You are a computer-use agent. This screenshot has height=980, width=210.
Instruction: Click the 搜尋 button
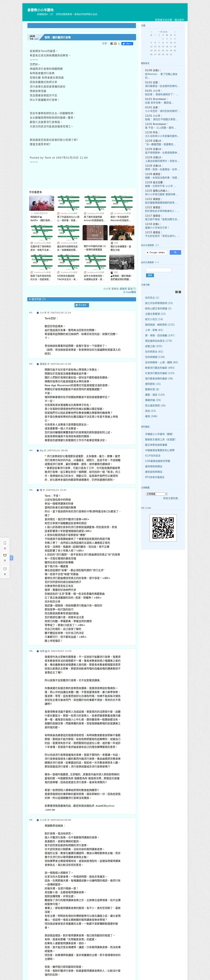[x=150, y=275]
